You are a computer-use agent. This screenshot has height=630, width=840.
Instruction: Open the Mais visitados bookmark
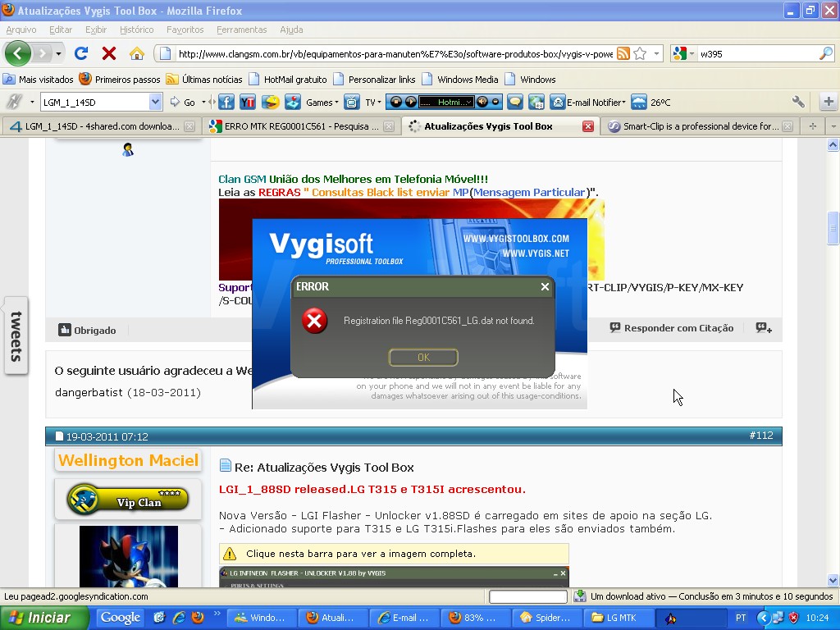pyautogui.click(x=39, y=80)
